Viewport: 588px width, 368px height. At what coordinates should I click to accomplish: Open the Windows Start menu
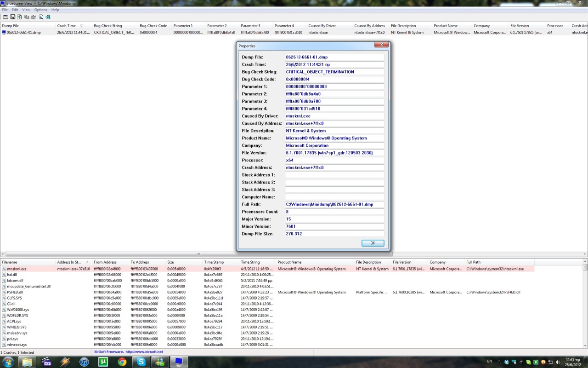click(8, 362)
